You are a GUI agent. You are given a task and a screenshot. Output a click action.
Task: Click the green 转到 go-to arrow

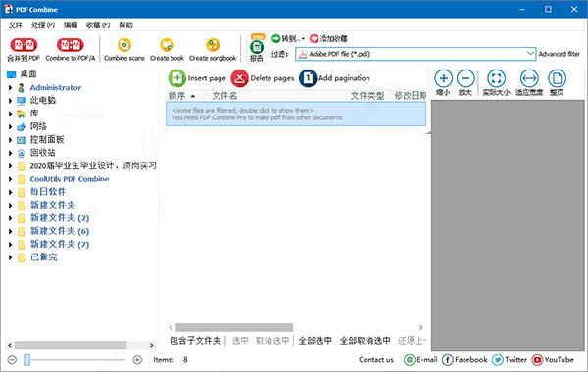point(276,38)
